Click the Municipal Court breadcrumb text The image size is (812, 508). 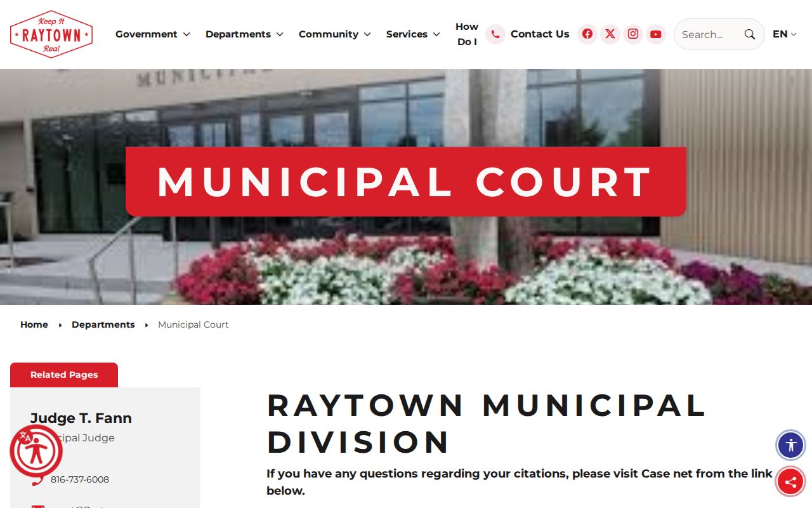tap(193, 324)
